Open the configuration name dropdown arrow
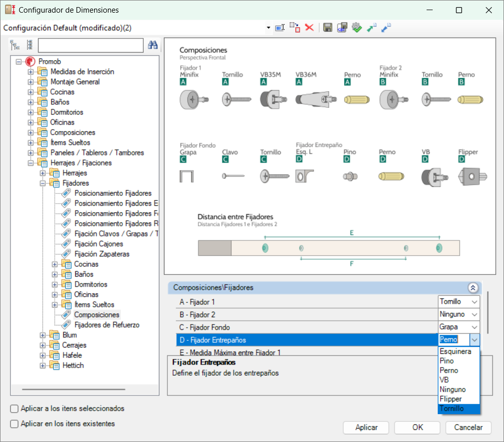This screenshot has height=442, width=504. click(268, 28)
